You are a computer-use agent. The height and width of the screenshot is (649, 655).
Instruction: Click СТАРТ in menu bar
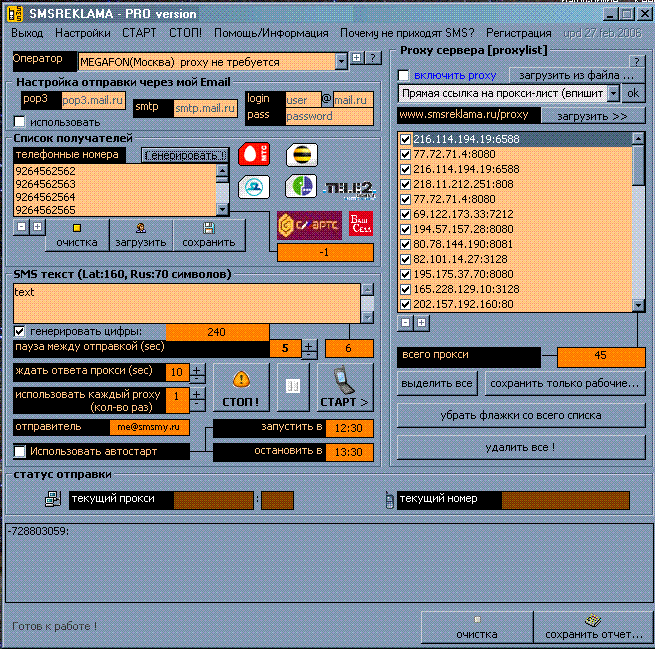(139, 33)
